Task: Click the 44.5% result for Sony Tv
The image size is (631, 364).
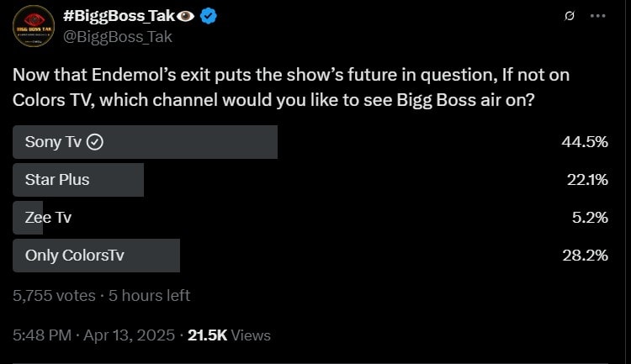Action: [584, 142]
